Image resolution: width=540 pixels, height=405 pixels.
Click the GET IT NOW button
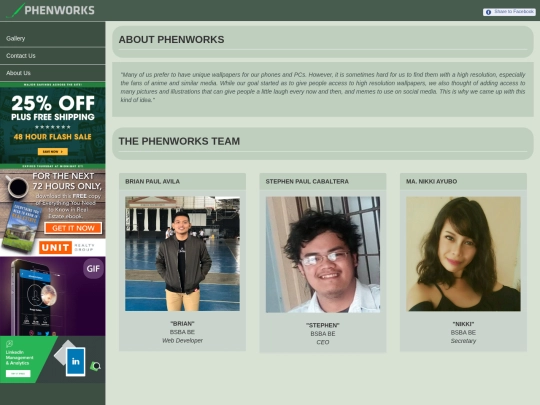coord(73,228)
